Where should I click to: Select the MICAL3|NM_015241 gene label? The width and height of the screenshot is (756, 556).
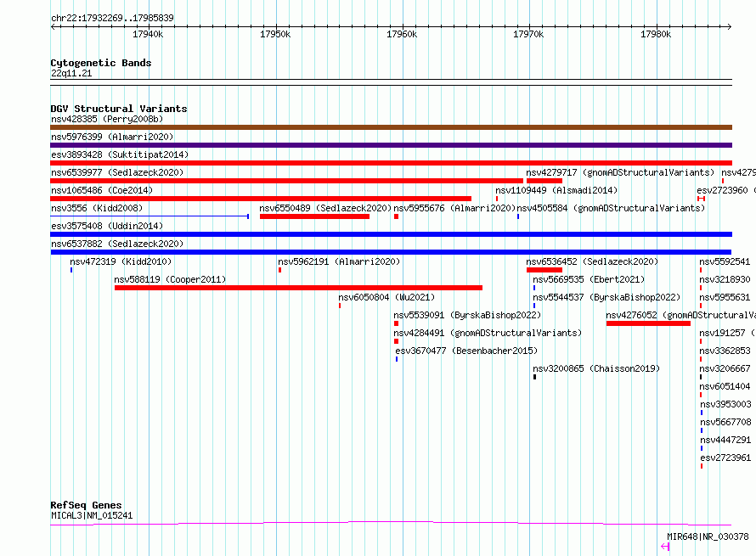coord(92,515)
